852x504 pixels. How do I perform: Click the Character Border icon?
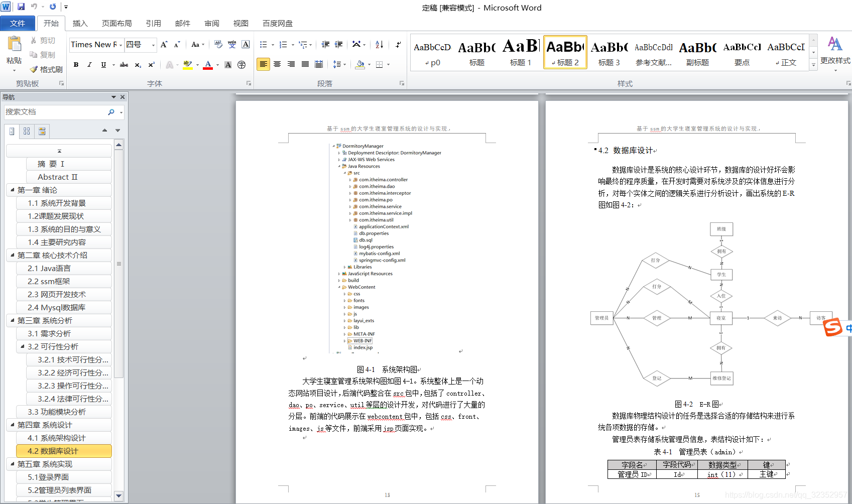coord(246,45)
